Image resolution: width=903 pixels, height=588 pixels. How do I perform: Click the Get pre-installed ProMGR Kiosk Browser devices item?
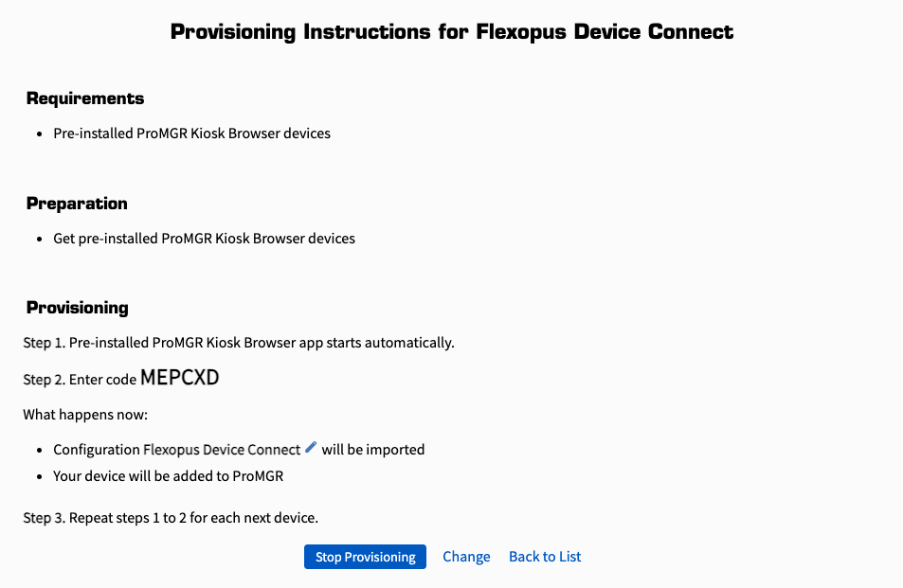point(204,239)
